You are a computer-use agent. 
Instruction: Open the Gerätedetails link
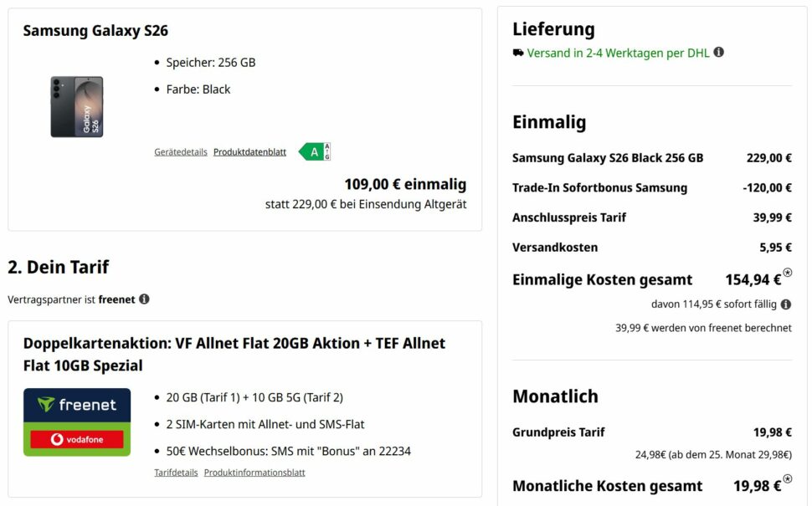[180, 151]
